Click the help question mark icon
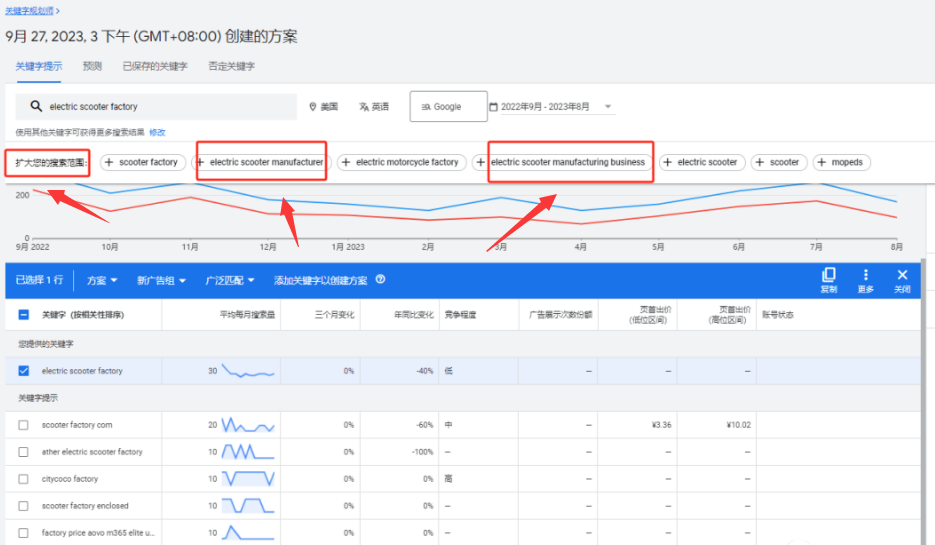 point(380,280)
